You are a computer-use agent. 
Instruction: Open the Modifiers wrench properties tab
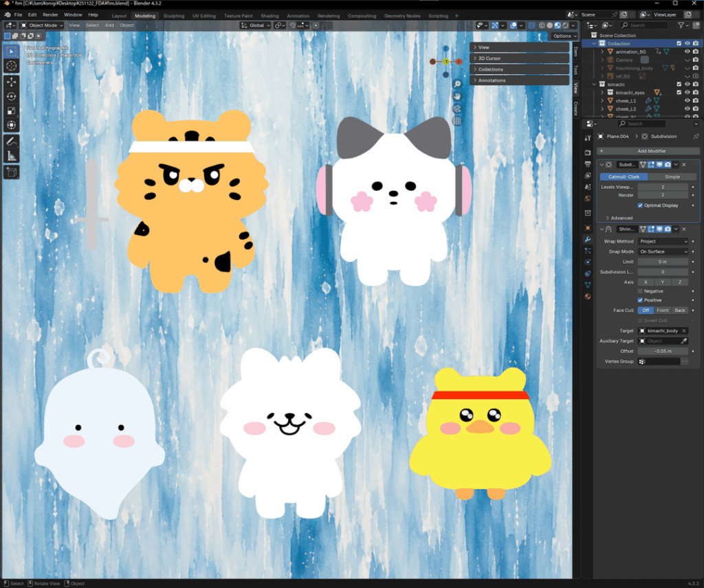[x=588, y=240]
